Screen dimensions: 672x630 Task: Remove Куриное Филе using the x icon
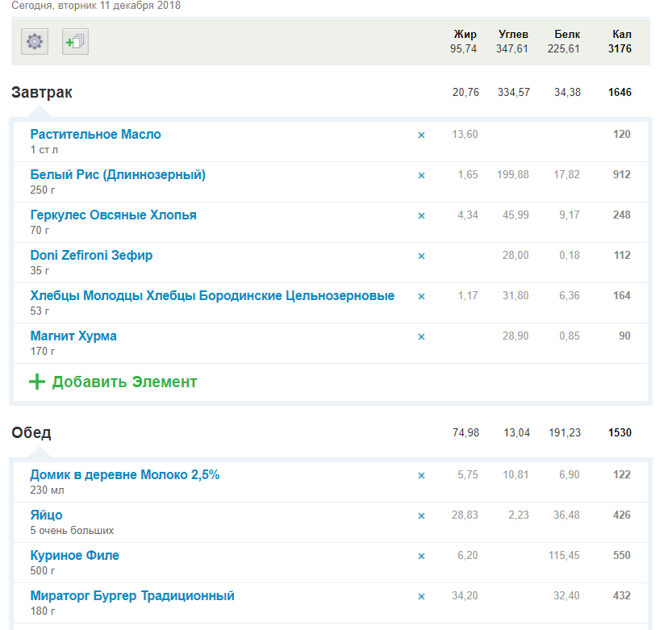[x=421, y=556]
